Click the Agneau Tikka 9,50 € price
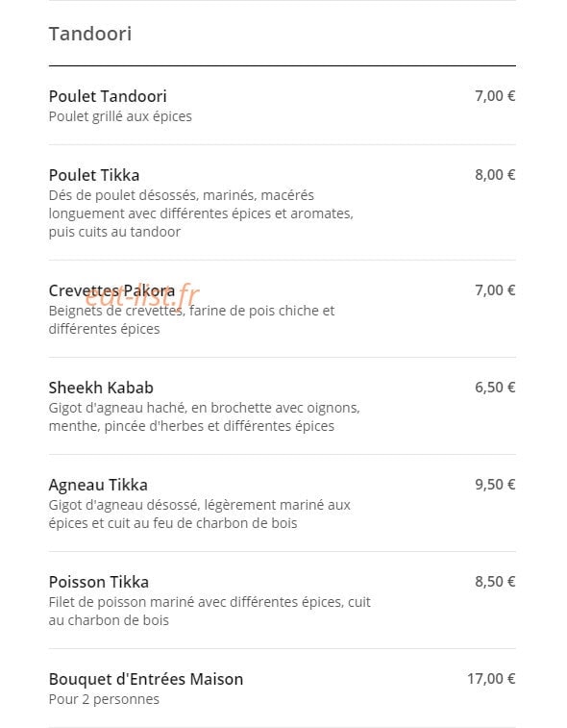The image size is (567, 728). pos(495,485)
